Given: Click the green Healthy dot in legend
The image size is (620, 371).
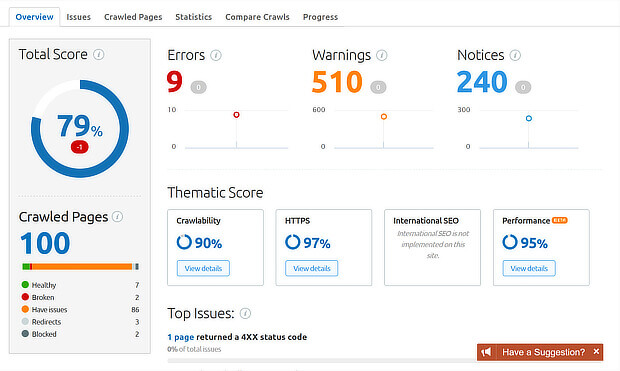Looking at the screenshot, I should pyautogui.click(x=25, y=285).
